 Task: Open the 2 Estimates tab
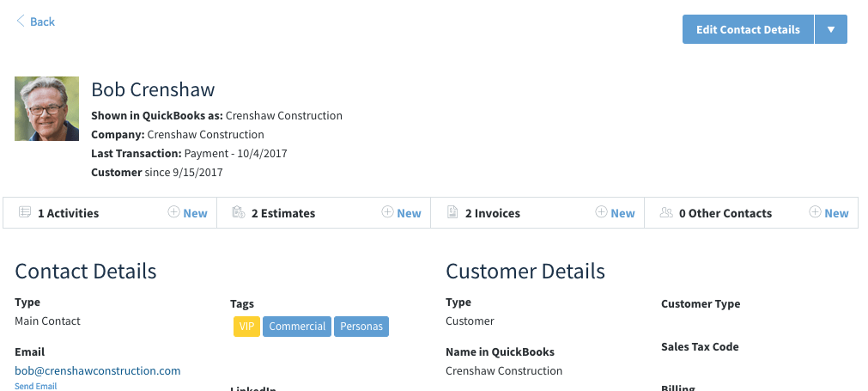pos(282,213)
